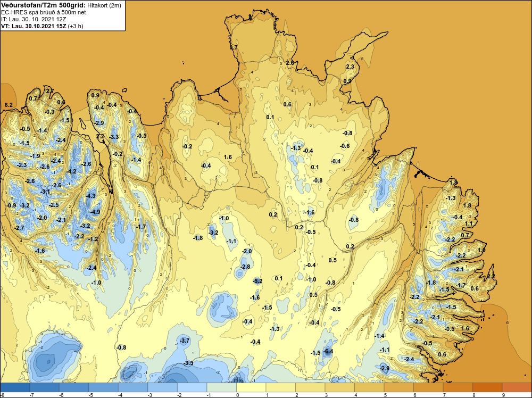Click the -4.9 temperature label
The height and width of the screenshot is (398, 532).
pyautogui.click(x=95, y=212)
